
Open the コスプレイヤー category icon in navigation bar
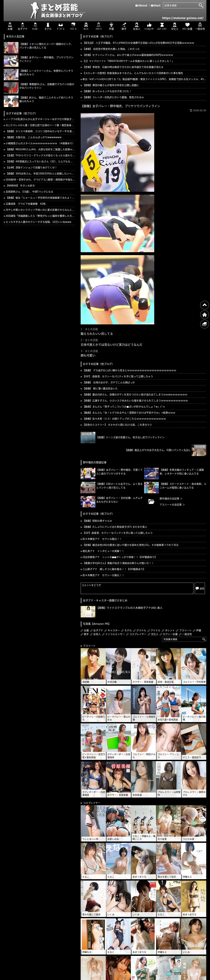tap(162, 26)
